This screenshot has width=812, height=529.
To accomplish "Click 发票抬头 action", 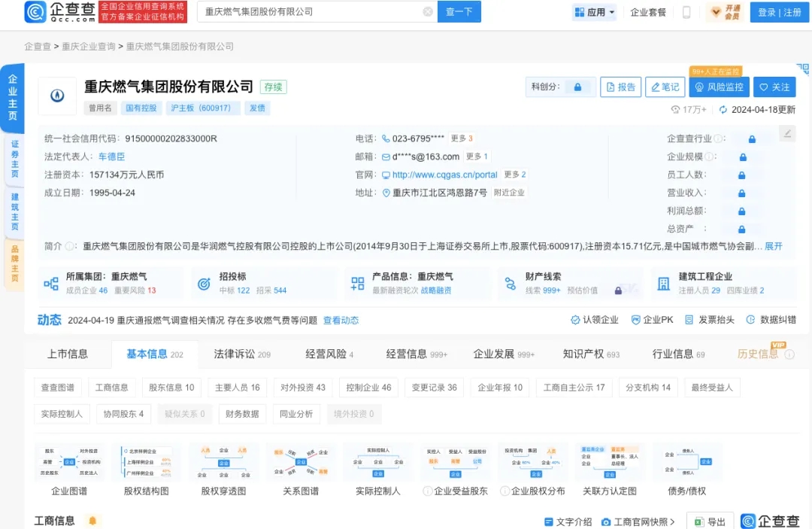I will (710, 321).
